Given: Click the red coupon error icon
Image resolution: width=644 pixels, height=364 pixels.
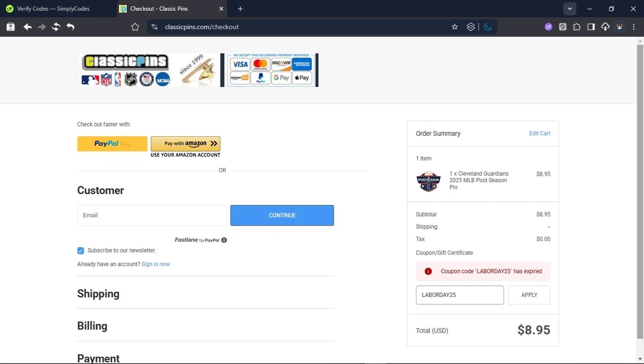Looking at the screenshot, I should click(x=428, y=271).
